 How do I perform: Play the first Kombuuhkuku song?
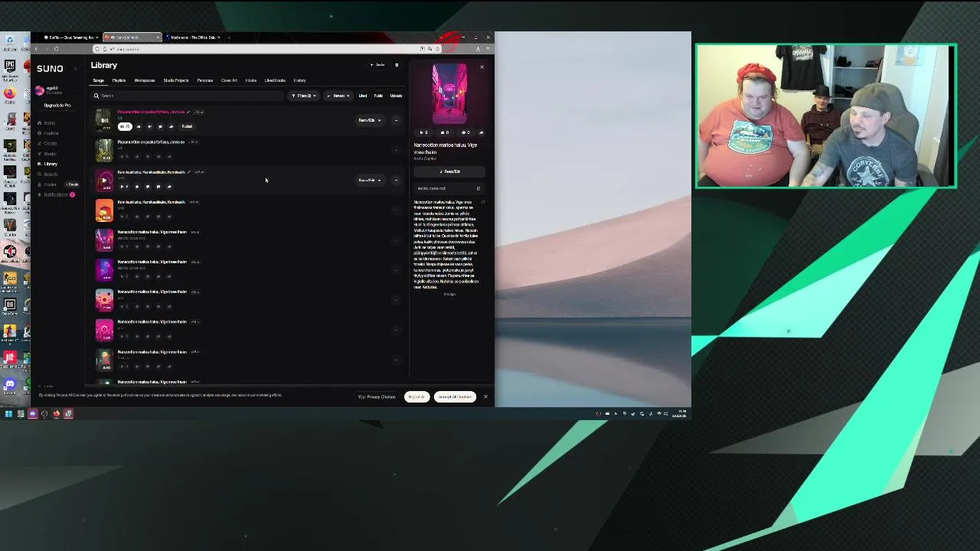coord(104,180)
